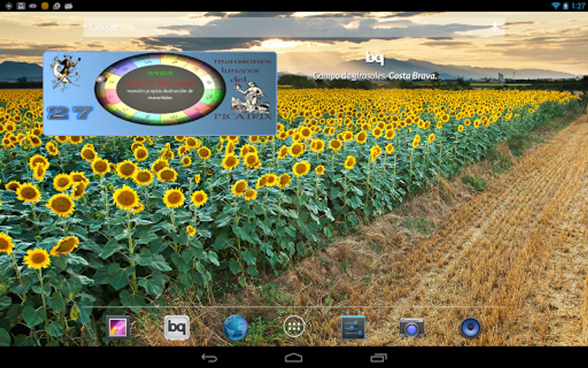Viewport: 588px width, 368px height.
Task: Open the Gallery app from the dock
Action: (x=118, y=327)
